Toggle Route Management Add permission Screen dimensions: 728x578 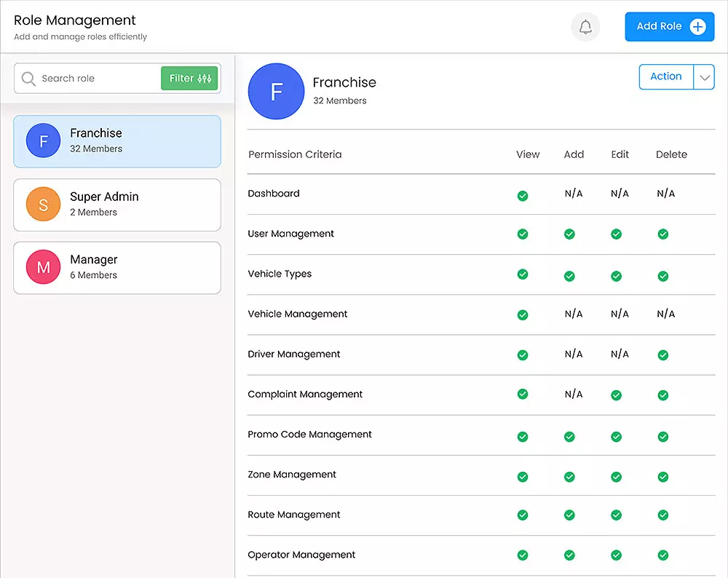pos(570,515)
